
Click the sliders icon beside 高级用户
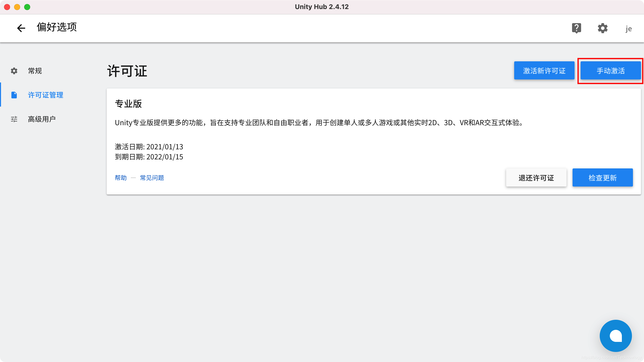14,119
